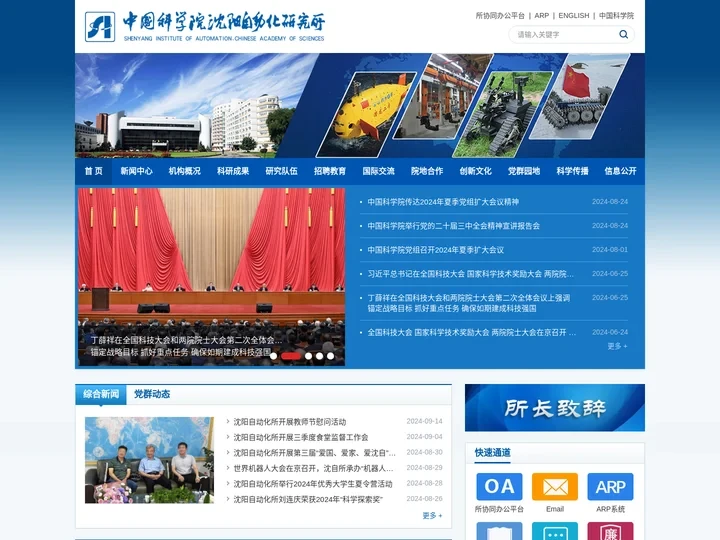Screen dimensions: 720x540
Task: Open 沈阳自动化所开展教师节慰问活动
Action: point(290,422)
